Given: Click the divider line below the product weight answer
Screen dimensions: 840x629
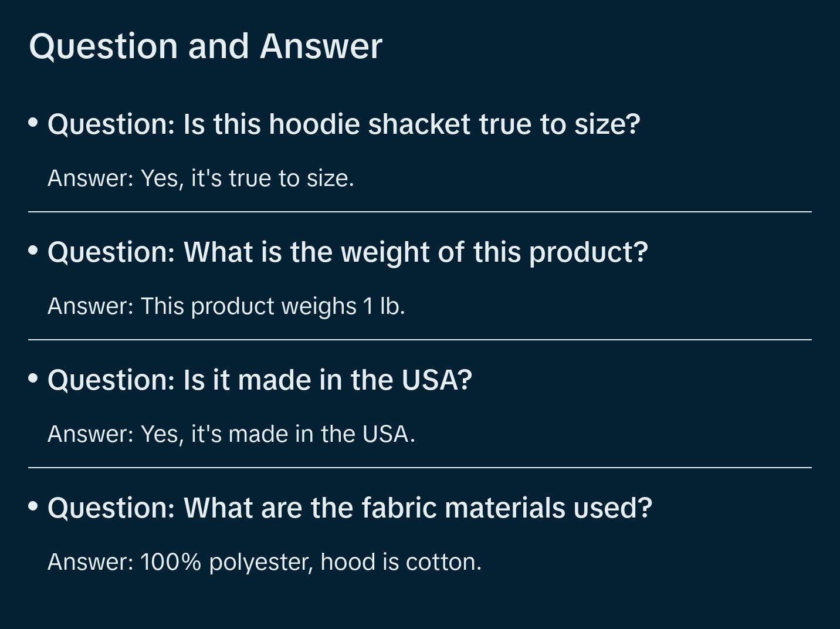Looking at the screenshot, I should point(420,340).
